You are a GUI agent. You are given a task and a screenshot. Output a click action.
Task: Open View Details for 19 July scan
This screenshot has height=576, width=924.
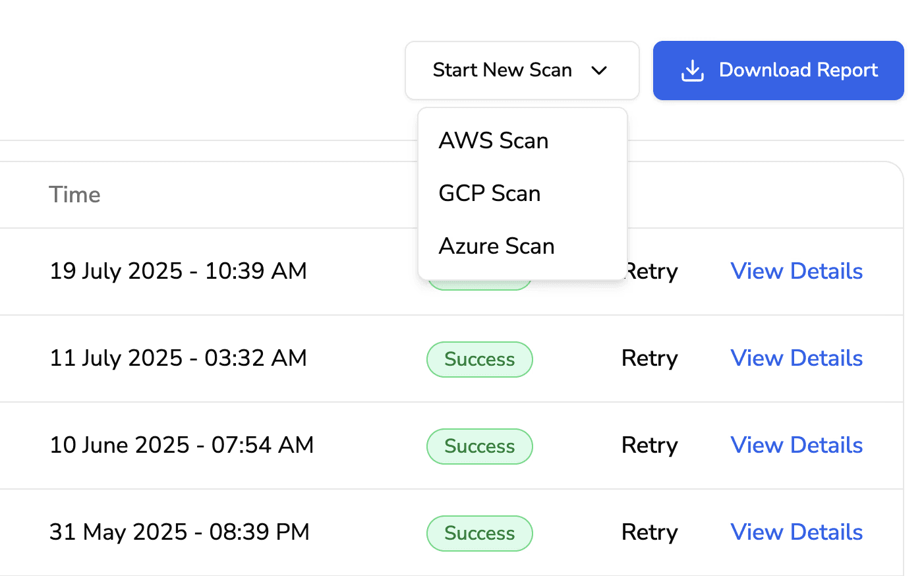[796, 271]
